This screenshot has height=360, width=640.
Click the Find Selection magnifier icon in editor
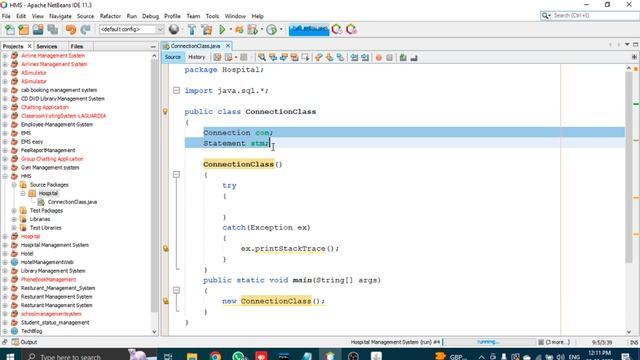point(262,58)
